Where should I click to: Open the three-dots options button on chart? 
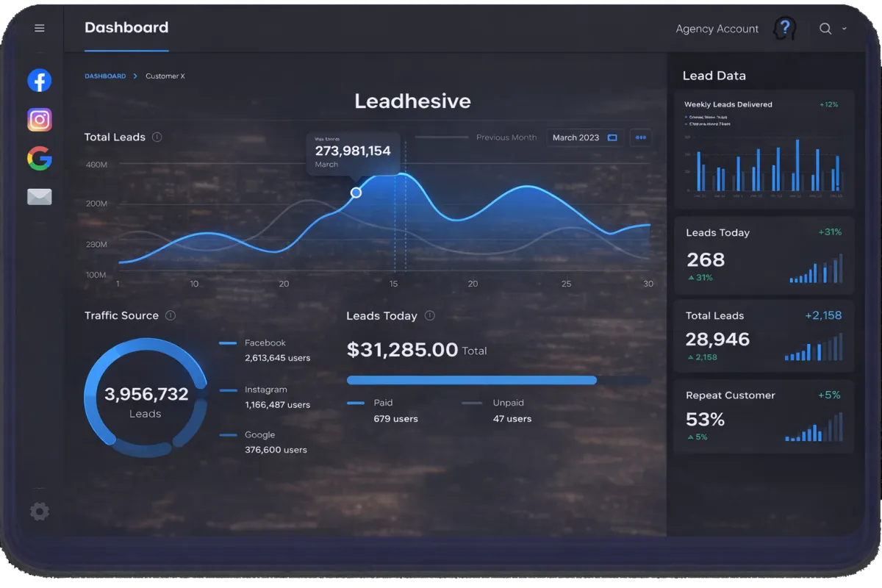click(x=640, y=137)
